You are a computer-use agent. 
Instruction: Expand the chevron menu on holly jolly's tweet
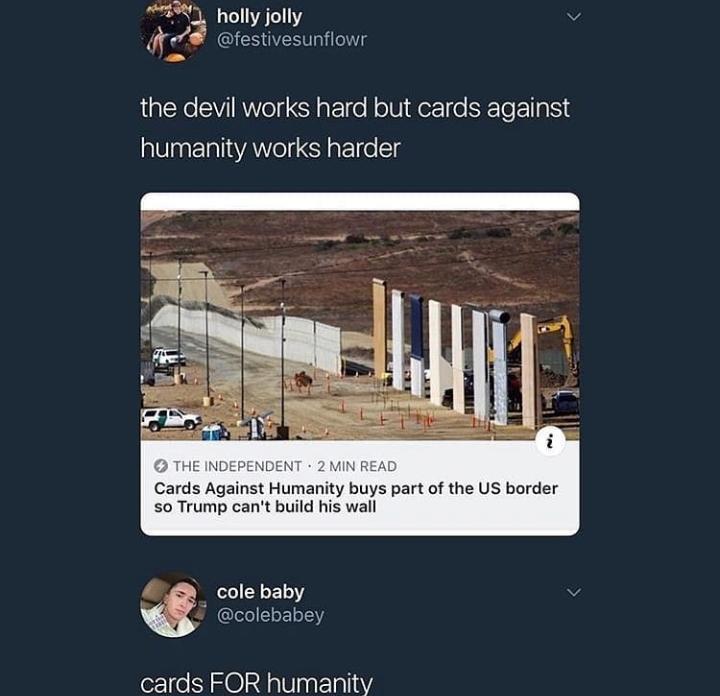click(x=574, y=17)
